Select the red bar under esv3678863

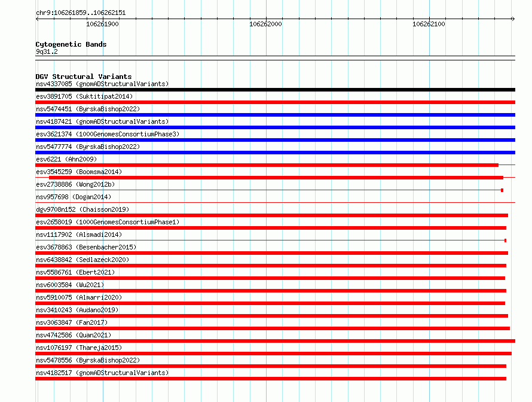[272, 253]
